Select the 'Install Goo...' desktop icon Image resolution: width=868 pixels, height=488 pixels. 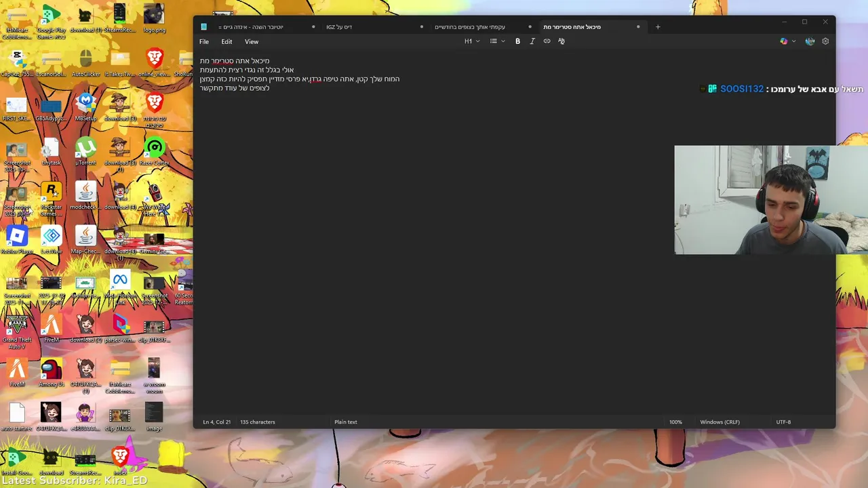tap(17, 461)
